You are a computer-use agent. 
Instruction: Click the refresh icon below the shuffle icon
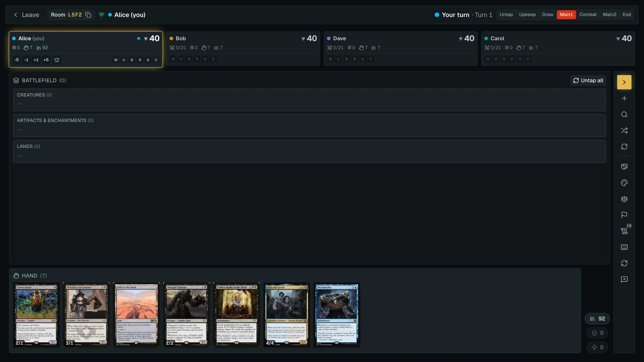[x=624, y=147]
